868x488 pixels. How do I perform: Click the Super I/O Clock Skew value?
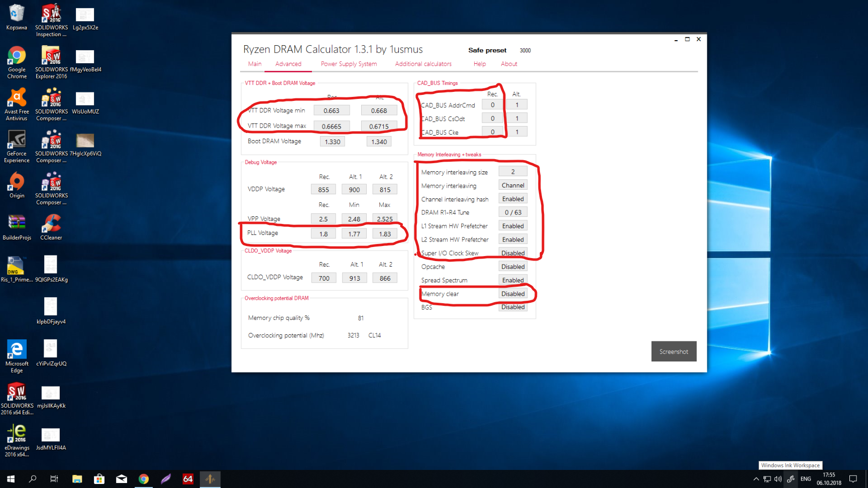(x=513, y=253)
